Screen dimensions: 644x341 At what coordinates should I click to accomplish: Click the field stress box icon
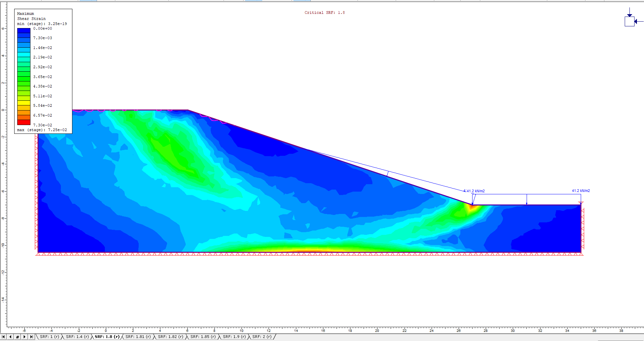click(629, 21)
